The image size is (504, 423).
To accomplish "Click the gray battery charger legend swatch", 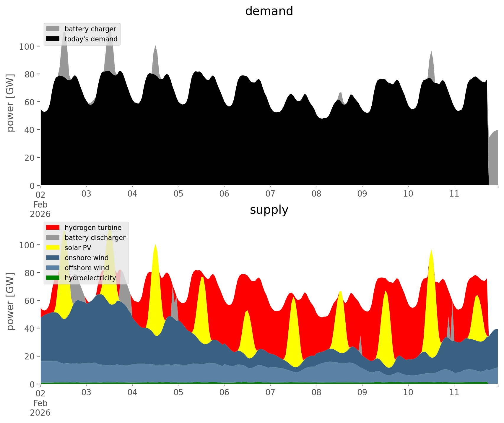I will click(x=53, y=29).
